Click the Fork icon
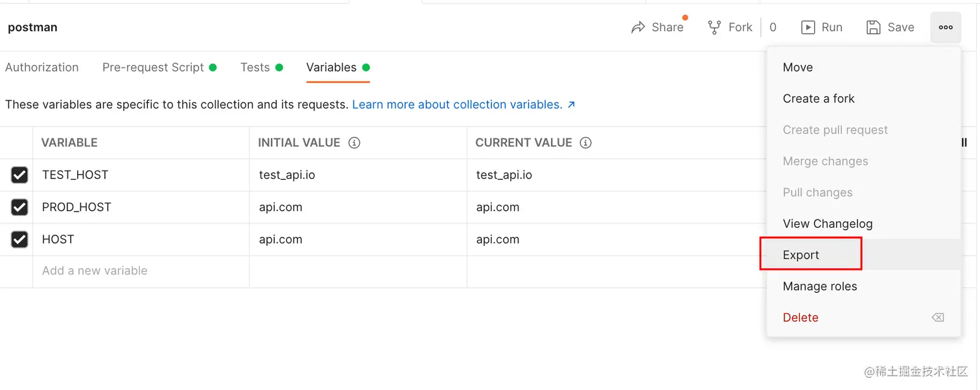This screenshot has width=980, height=390. coord(714,27)
